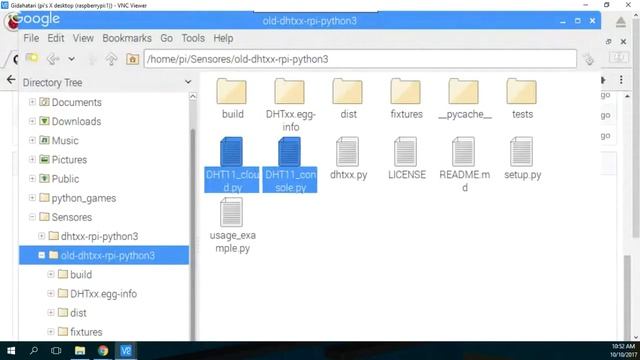Open the Edit menu

point(56,38)
